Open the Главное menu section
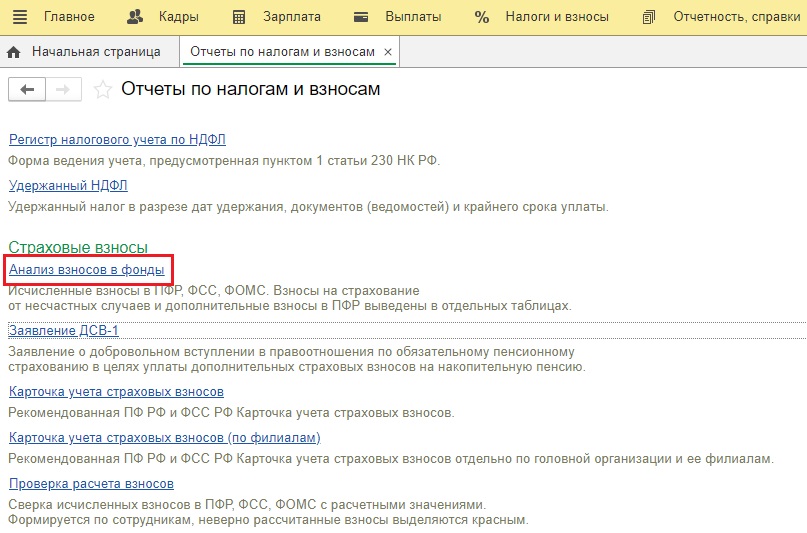 click(x=69, y=17)
